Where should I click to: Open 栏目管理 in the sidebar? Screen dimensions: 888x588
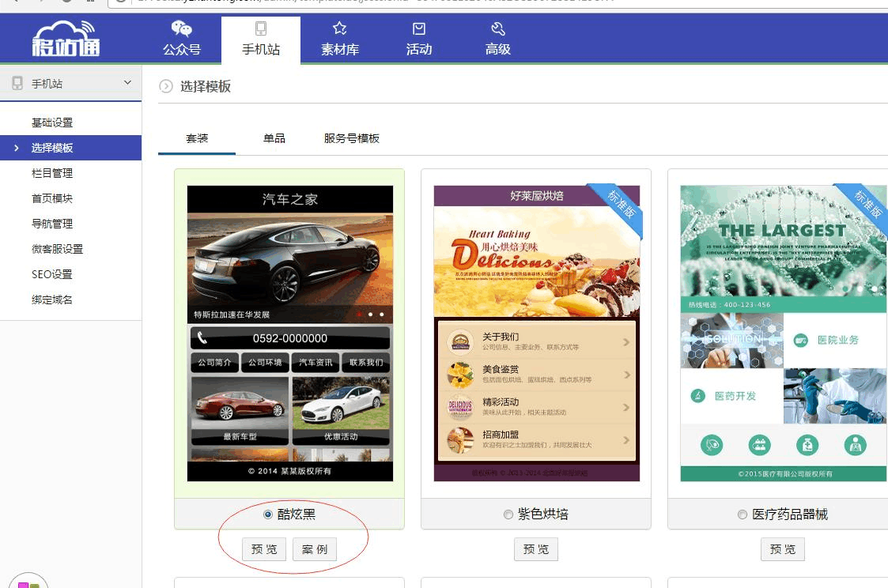click(52, 173)
